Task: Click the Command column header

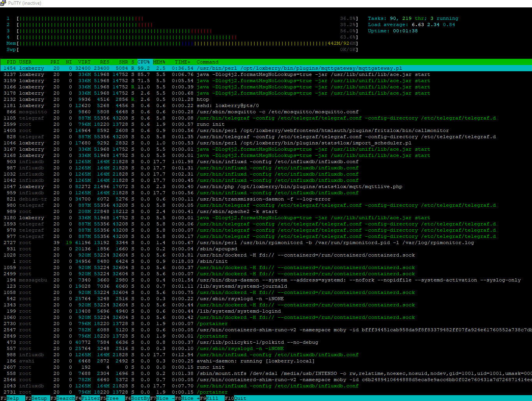Action: [207, 62]
